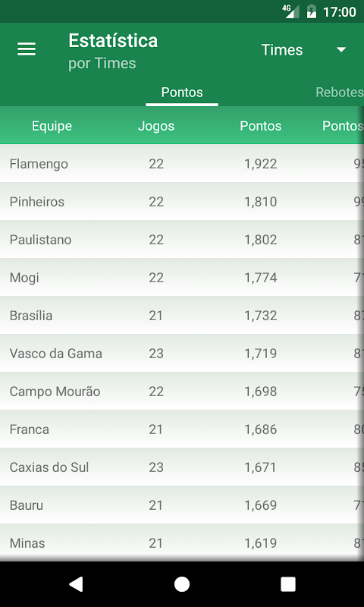Tap the battery status icon

312,11
